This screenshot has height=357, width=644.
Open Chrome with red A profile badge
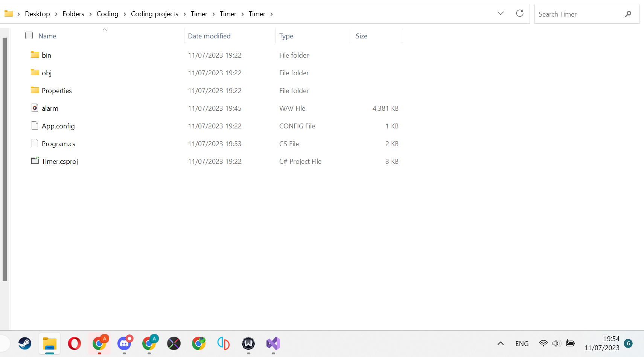pos(99,343)
